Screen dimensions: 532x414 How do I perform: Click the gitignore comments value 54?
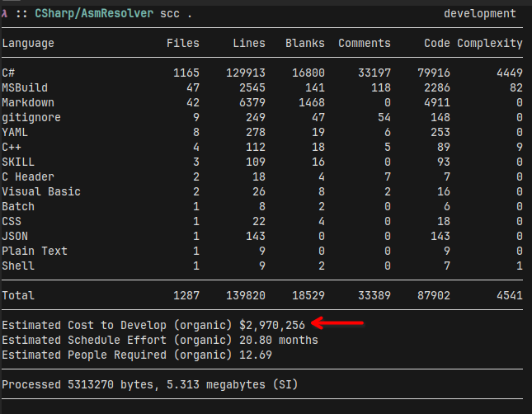point(384,118)
